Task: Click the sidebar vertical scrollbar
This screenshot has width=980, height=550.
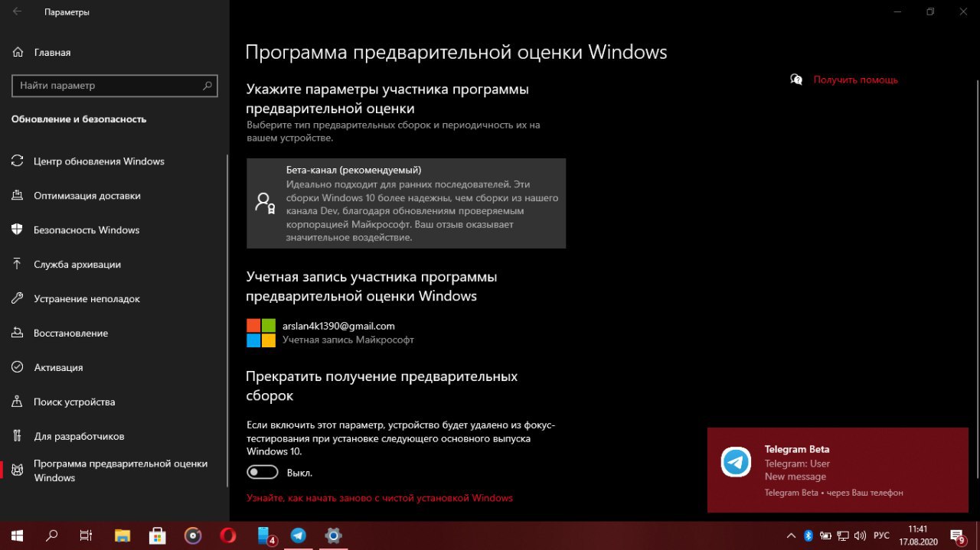Action: [x=227, y=321]
